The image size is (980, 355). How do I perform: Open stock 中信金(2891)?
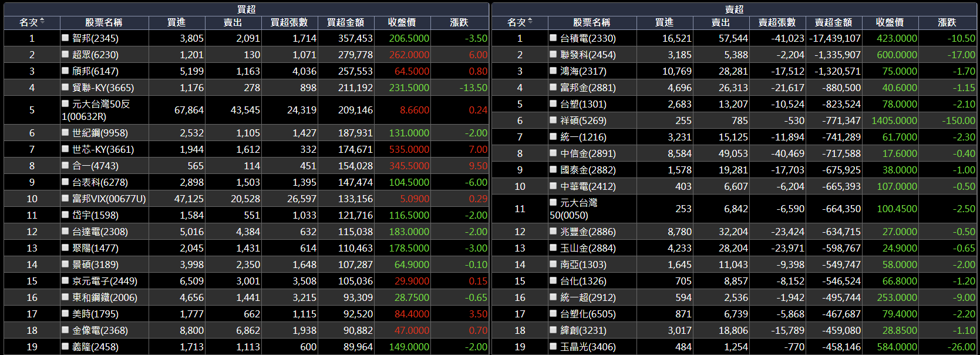(x=588, y=153)
